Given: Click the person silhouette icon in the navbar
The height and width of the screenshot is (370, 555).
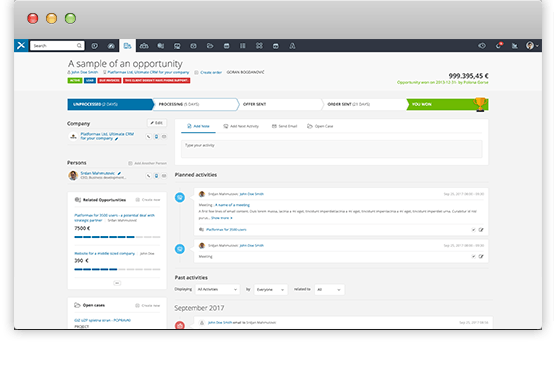Looking at the screenshot, I should pos(292,46).
